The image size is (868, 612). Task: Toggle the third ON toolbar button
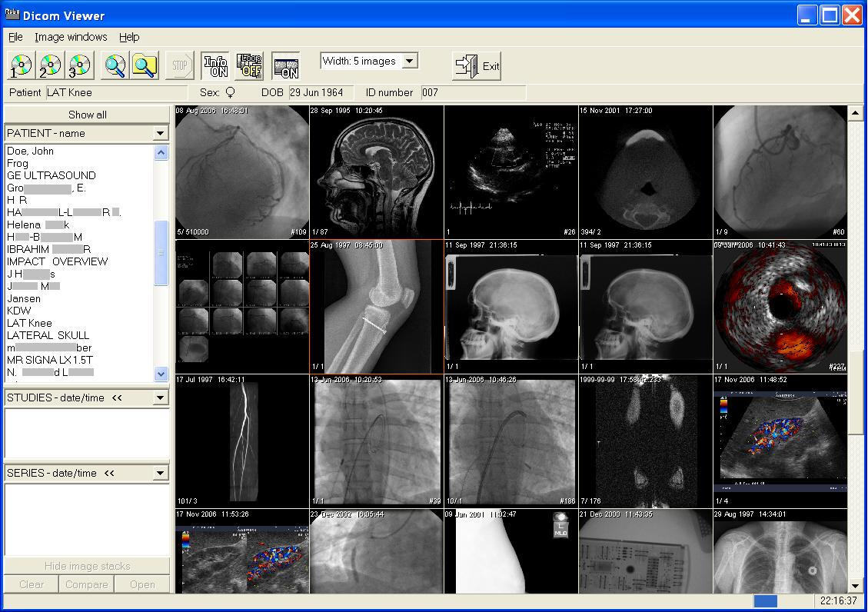point(286,66)
